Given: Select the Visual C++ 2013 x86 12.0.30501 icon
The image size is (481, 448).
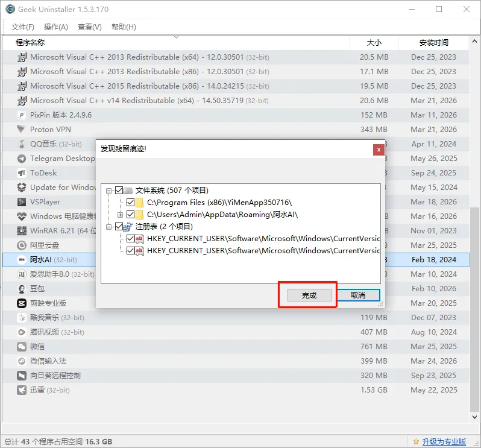Looking at the screenshot, I should 22,72.
